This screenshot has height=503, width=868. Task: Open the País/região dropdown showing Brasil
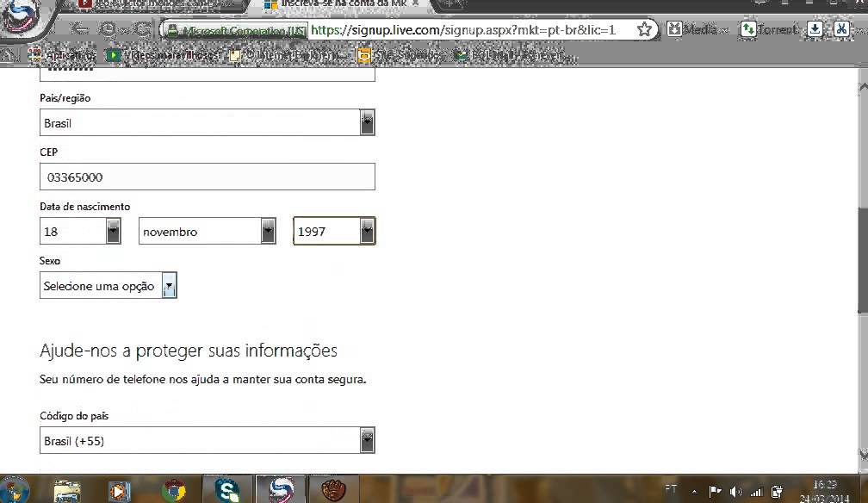(x=207, y=122)
